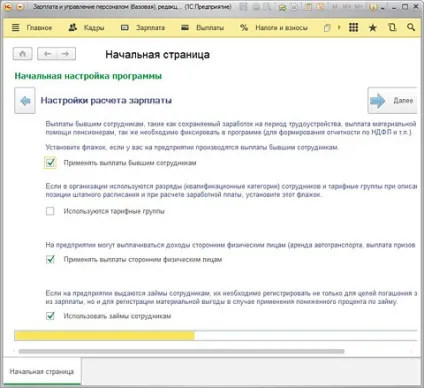Enable Используются тарифные группы checkbox
This screenshot has height=388, width=424.
pyautogui.click(x=50, y=211)
